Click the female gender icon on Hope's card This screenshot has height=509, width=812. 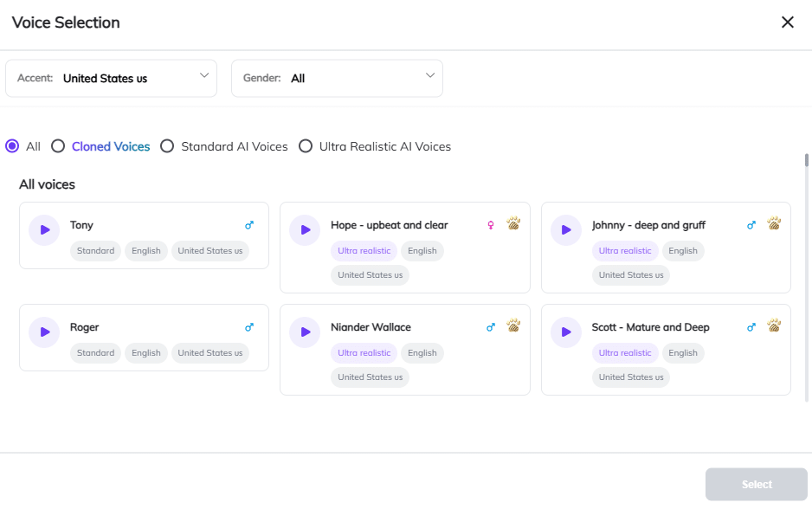click(x=491, y=224)
